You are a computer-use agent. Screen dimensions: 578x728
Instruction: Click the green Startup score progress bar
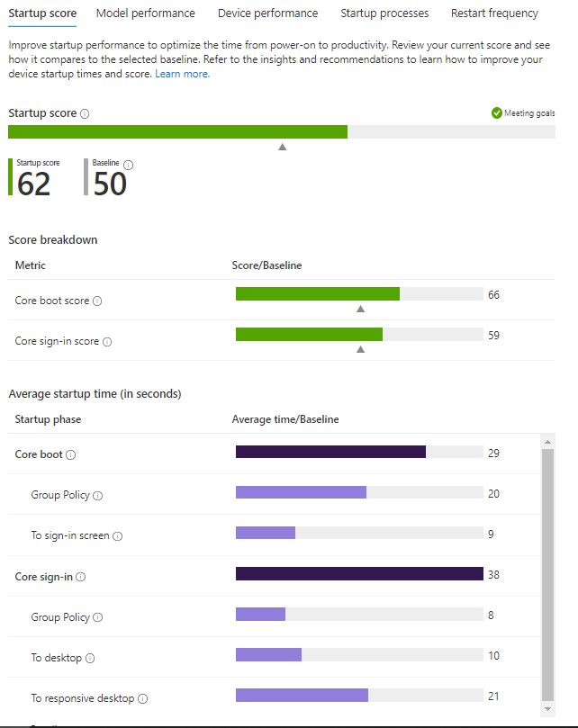click(x=177, y=131)
